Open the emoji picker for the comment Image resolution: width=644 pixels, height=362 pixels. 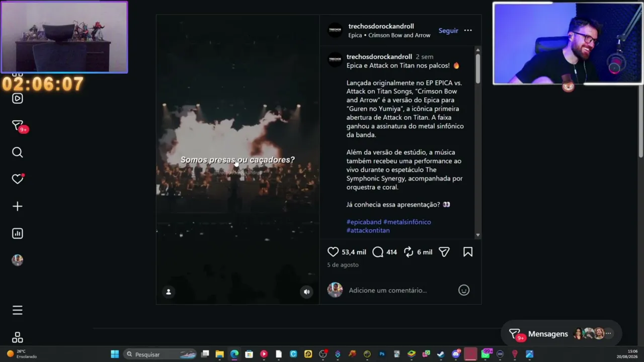[x=464, y=290]
